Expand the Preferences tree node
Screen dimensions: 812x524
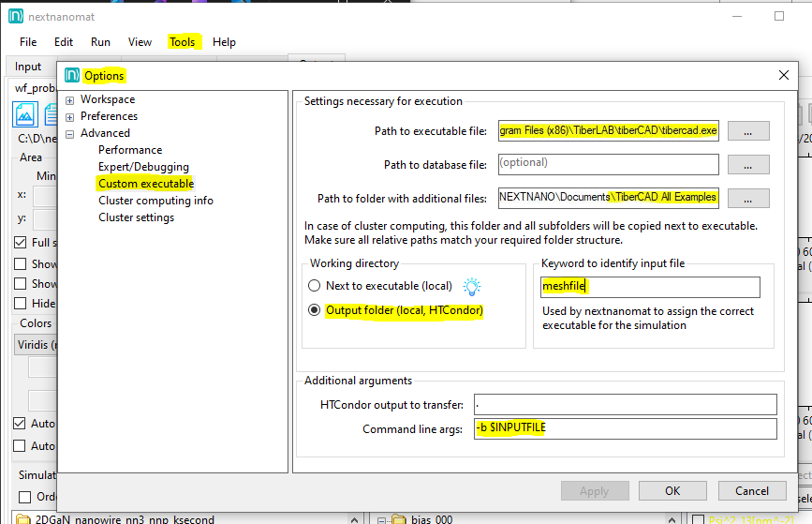(x=70, y=116)
